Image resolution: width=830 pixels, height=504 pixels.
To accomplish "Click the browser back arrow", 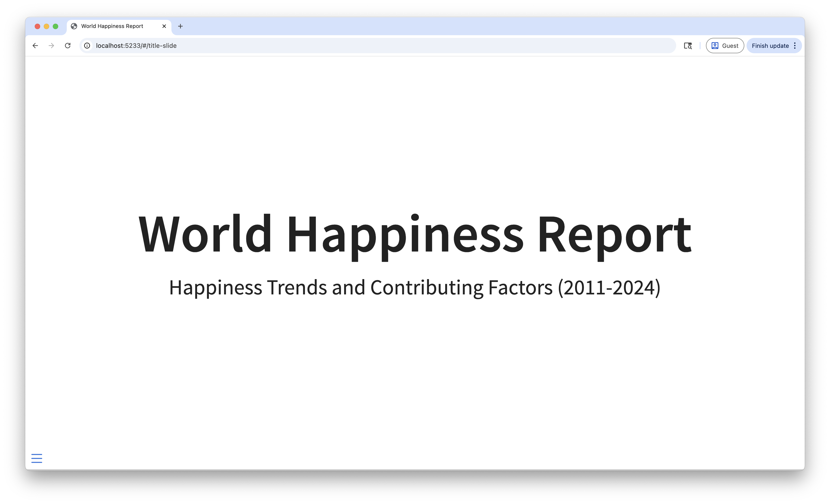I will pos(35,46).
